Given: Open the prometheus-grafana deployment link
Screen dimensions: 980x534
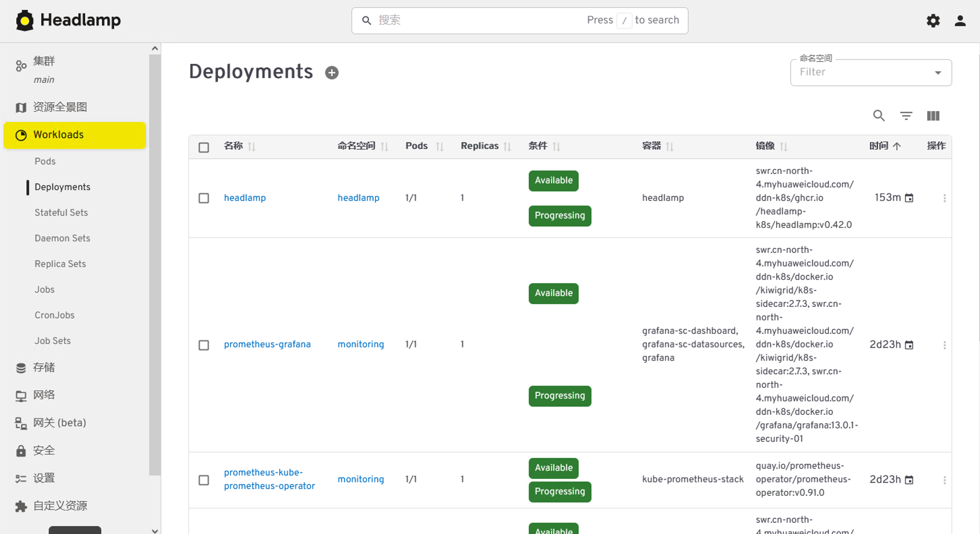Looking at the screenshot, I should 267,344.
